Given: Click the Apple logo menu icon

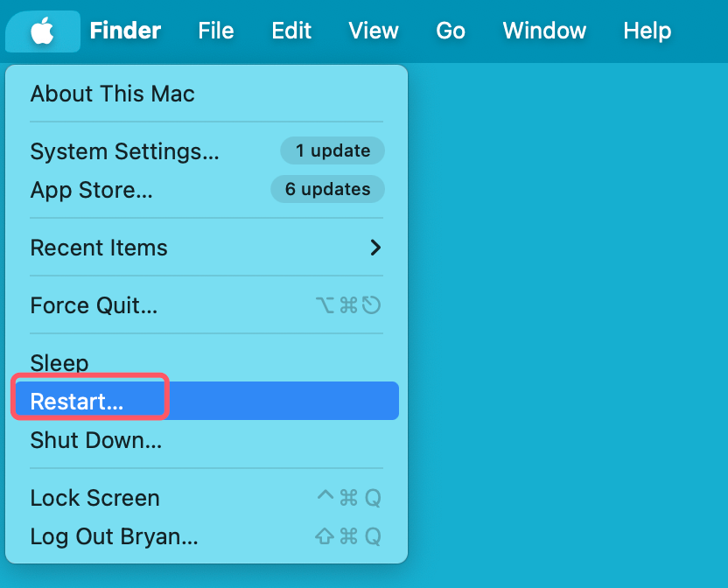Looking at the screenshot, I should pos(42,31).
